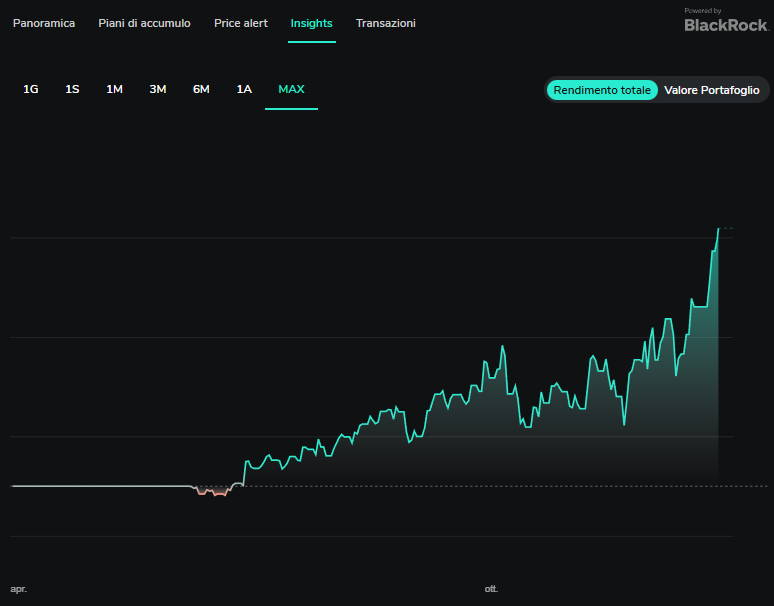Set chart range to 1G

coord(31,89)
